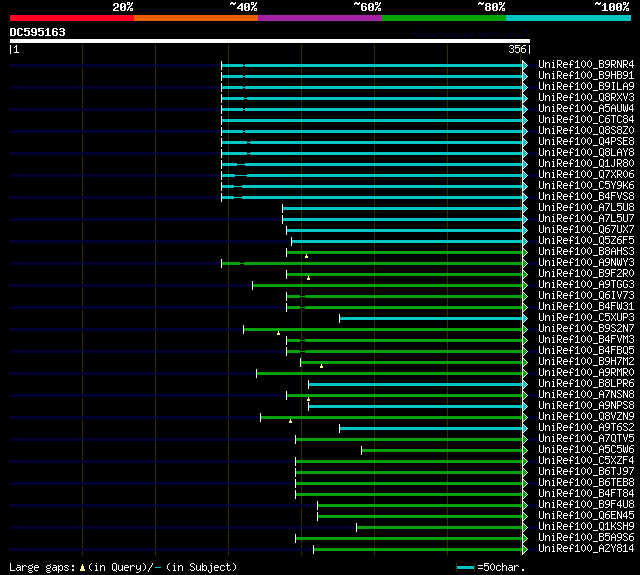Open UniRef100_A5AUW4 entry label
This screenshot has width=640, height=575.
pyautogui.click(x=586, y=109)
